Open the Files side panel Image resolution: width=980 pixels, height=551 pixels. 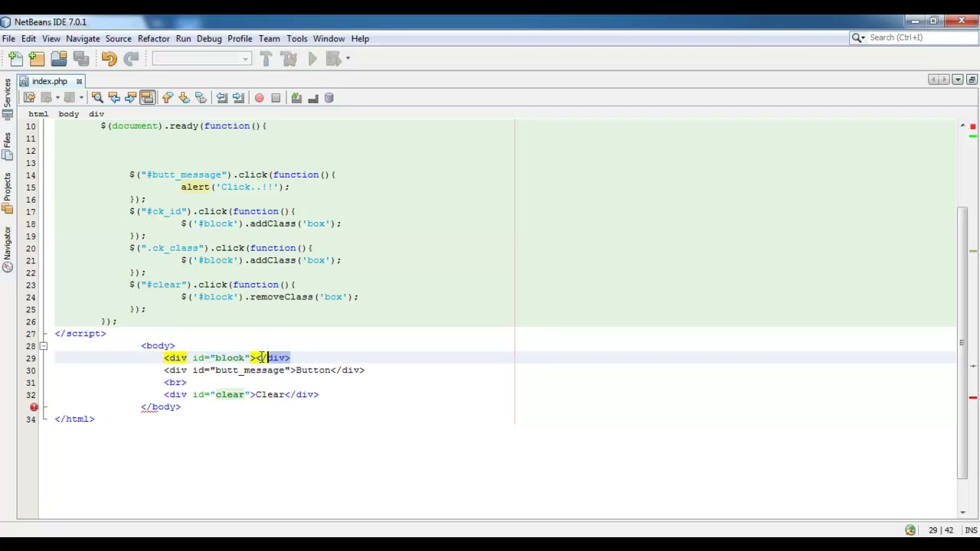pos(7,145)
